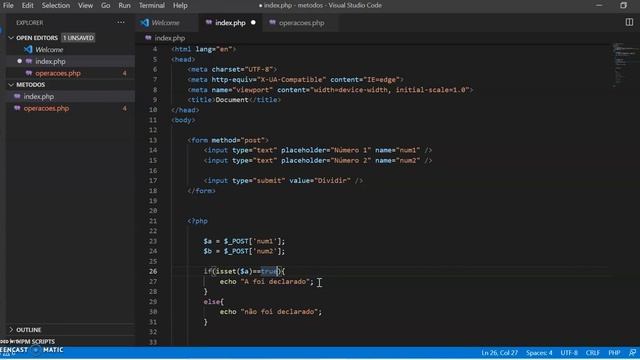Click the EXPLORER panel title
Screen dimensions: 640x360
coord(30,23)
